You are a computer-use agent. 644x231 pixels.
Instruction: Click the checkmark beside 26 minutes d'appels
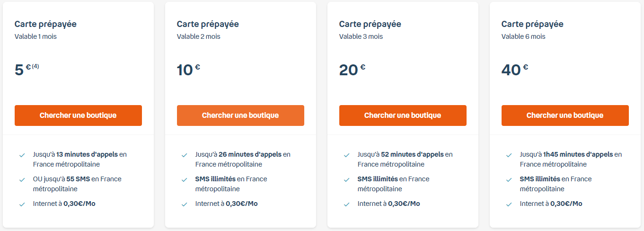click(x=184, y=155)
